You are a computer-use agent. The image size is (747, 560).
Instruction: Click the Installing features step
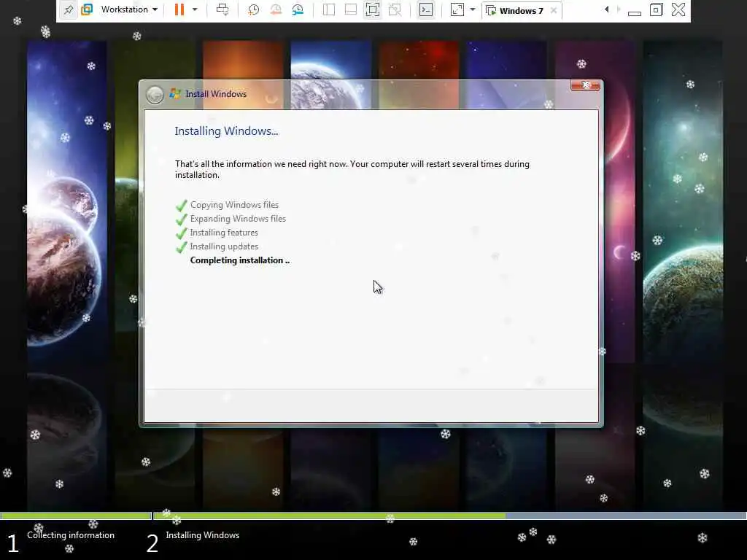(x=224, y=233)
